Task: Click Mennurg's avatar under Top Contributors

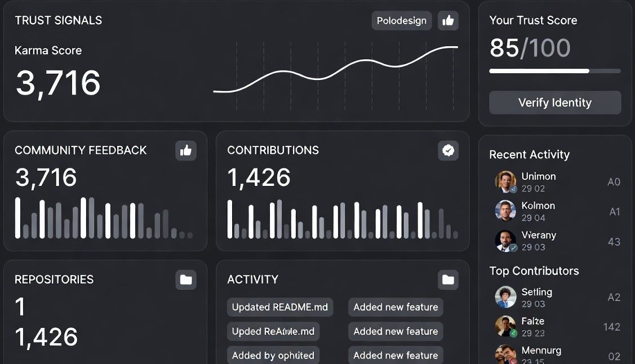Action: (505, 355)
